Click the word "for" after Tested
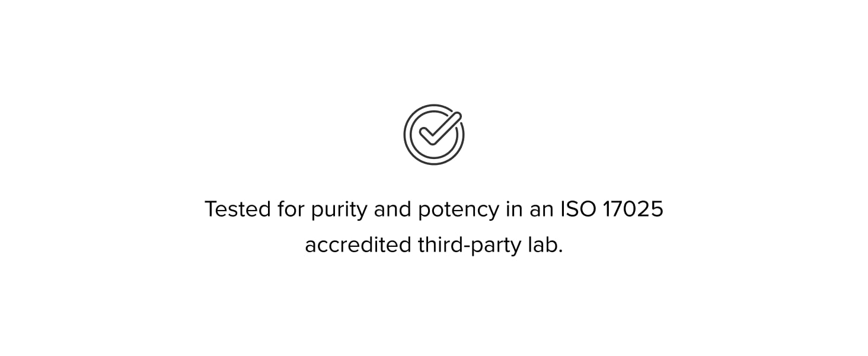868x356 pixels. tap(291, 209)
